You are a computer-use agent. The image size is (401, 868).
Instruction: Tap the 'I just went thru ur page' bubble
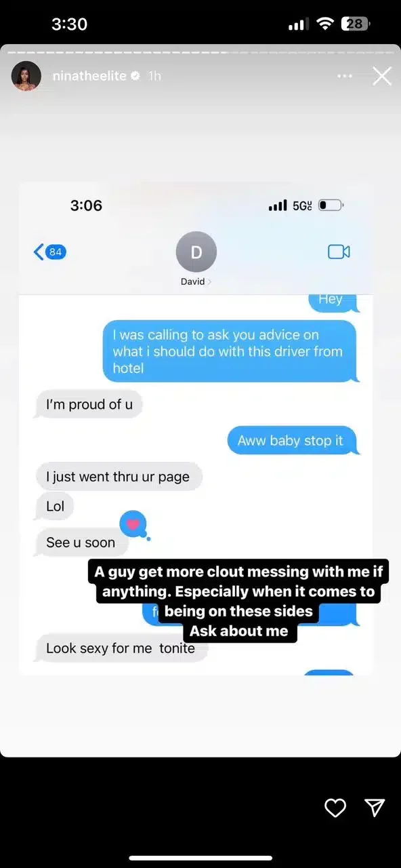(x=118, y=477)
